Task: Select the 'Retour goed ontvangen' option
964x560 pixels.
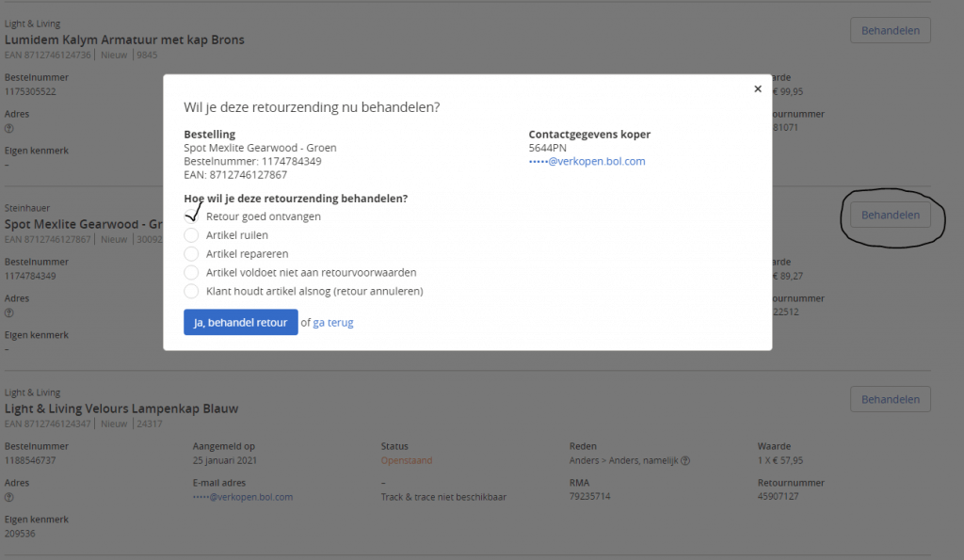Action: tap(192, 216)
